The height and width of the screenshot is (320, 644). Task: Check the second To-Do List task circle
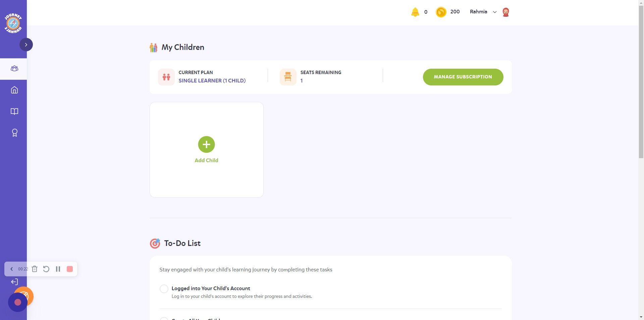(x=164, y=318)
